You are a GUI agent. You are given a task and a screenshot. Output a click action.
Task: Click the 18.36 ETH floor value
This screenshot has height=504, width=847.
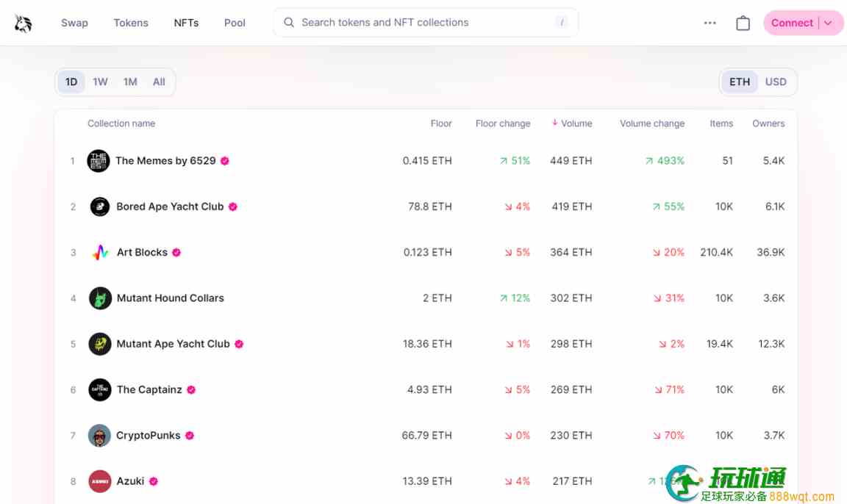(x=427, y=344)
